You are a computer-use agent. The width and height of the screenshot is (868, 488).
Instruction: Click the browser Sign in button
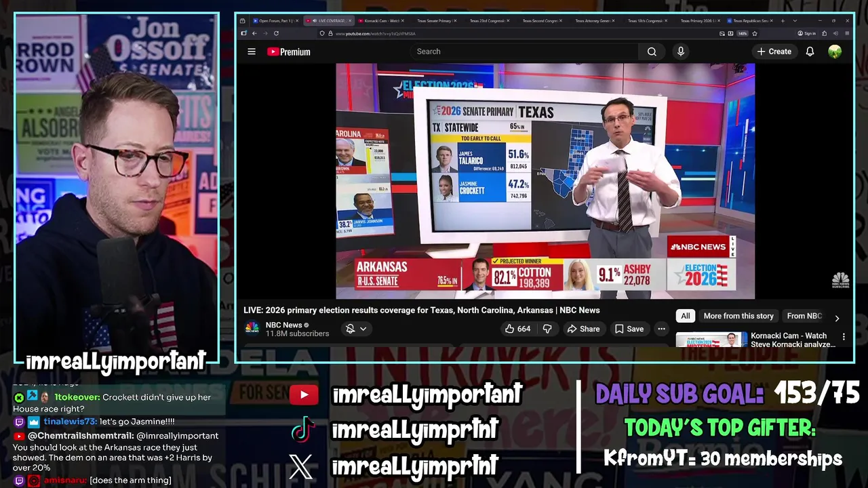[x=806, y=33]
